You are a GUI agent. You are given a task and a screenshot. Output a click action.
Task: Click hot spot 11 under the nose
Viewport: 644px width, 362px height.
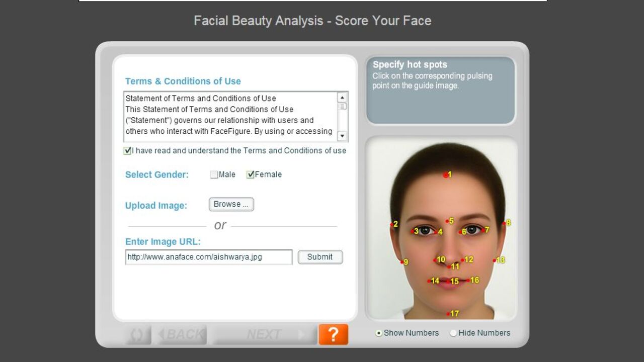[449, 266]
